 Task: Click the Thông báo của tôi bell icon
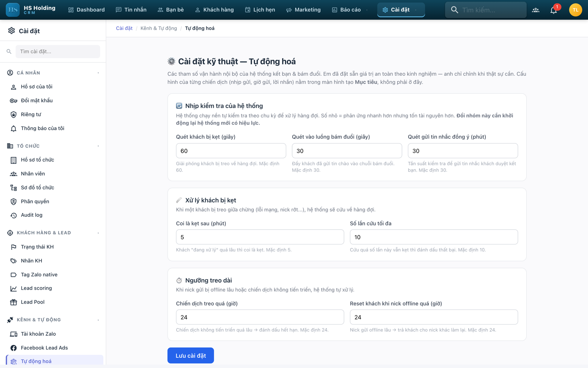(x=14, y=128)
